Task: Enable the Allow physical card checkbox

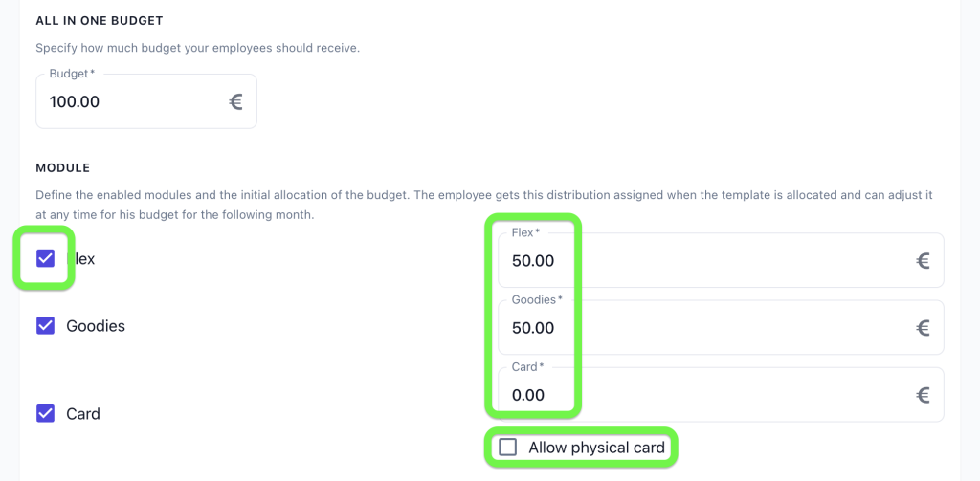Action: click(x=507, y=448)
